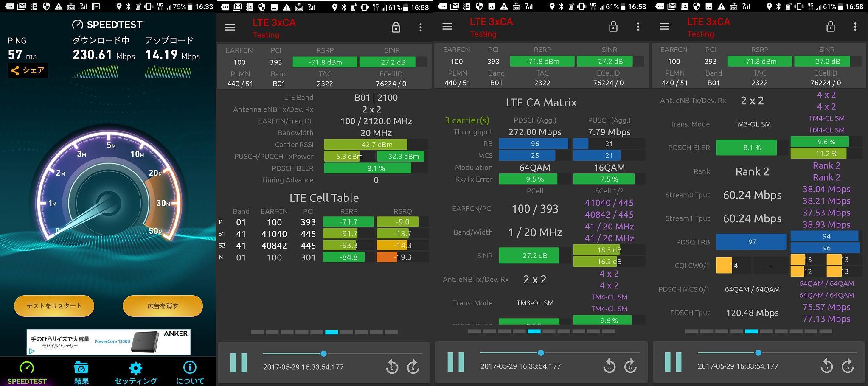Screen dimensions: 868x386
Task: Tap the 16.2 dB SCell SINR bar
Action: pos(609,262)
